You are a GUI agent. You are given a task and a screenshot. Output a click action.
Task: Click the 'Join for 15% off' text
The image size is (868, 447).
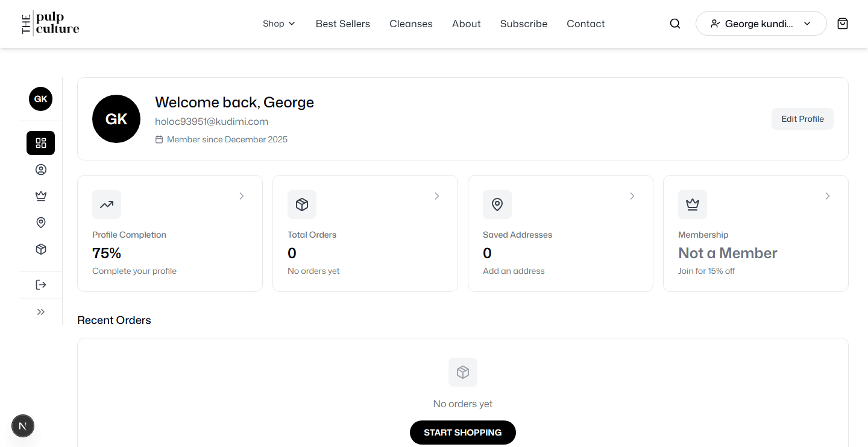click(706, 271)
